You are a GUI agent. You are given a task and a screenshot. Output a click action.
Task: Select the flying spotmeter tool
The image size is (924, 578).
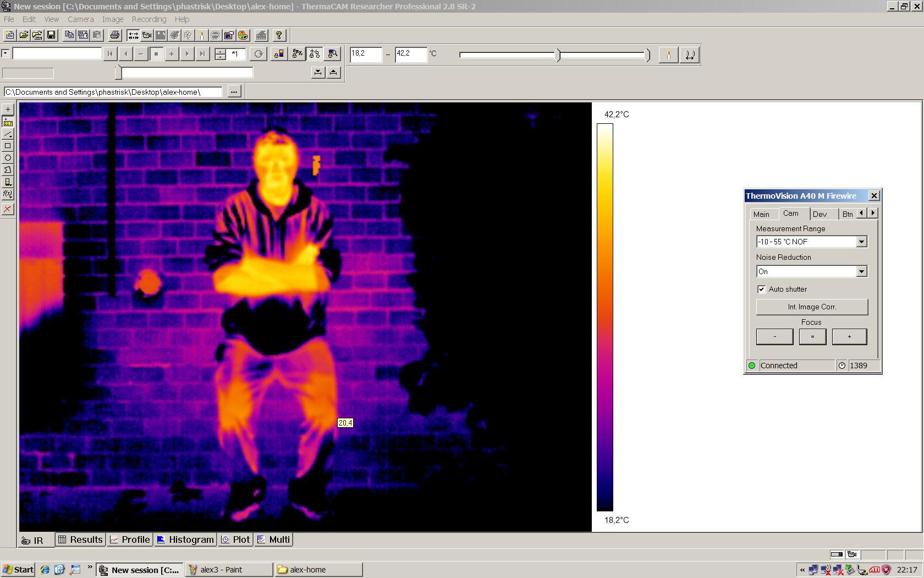[x=8, y=122]
